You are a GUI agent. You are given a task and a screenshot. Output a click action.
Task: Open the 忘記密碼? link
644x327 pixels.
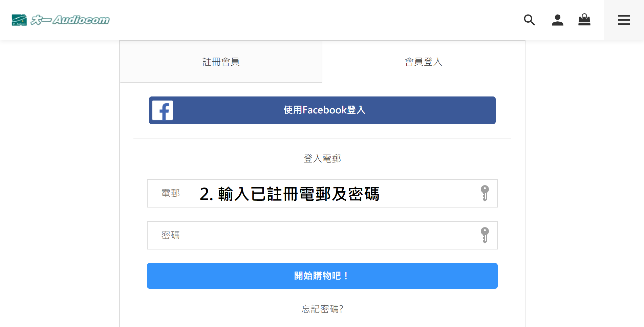322,309
